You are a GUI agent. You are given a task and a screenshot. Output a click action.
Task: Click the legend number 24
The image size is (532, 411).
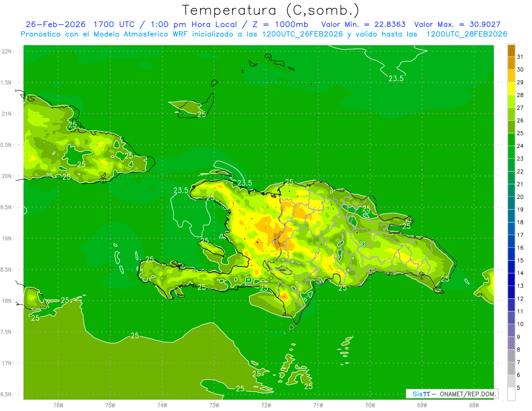click(x=520, y=146)
